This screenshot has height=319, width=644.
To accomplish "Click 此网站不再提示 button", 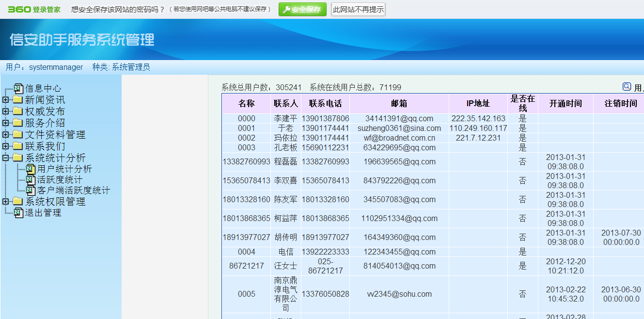I will point(358,9).
